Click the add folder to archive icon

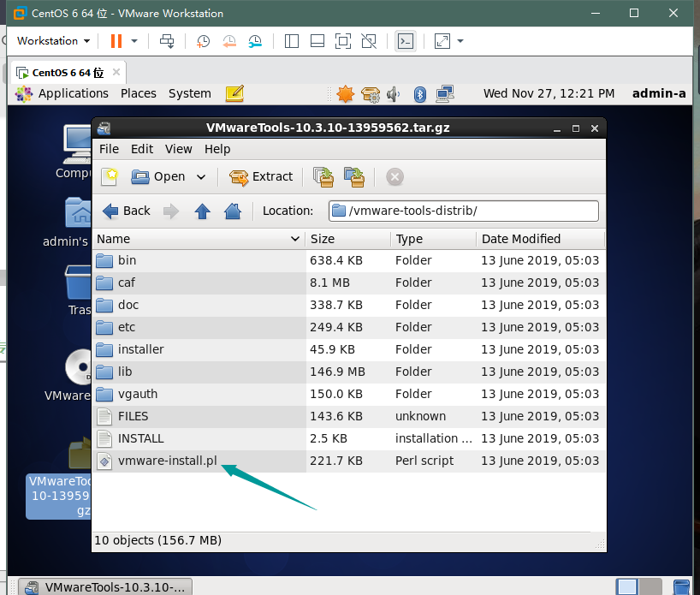pyautogui.click(x=354, y=176)
